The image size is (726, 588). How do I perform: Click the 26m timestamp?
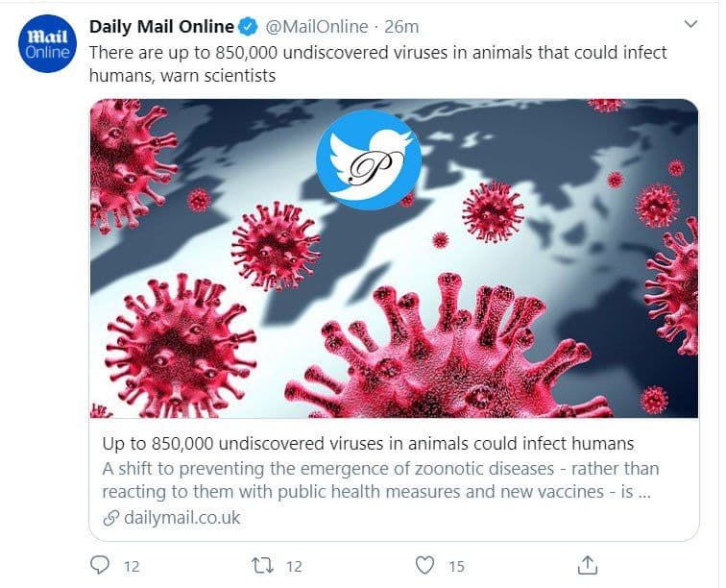[401, 27]
